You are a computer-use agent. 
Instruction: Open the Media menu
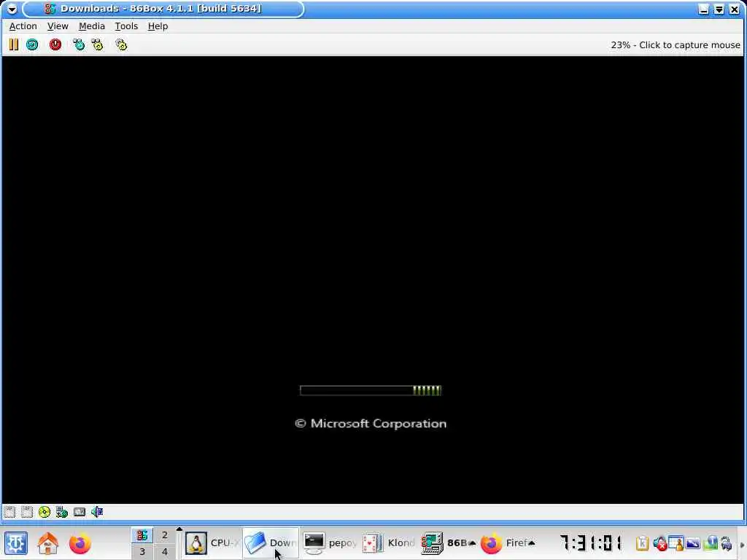click(91, 26)
